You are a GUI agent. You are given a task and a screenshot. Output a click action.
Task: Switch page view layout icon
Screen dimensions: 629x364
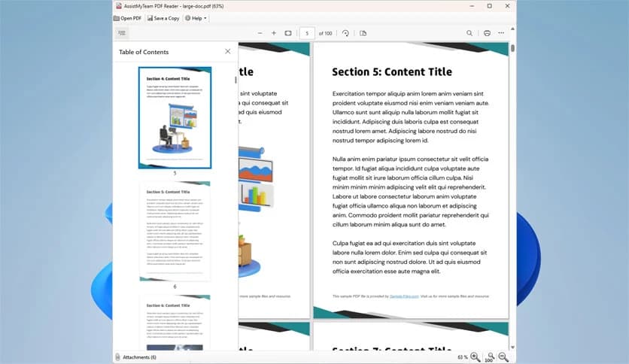363,33
